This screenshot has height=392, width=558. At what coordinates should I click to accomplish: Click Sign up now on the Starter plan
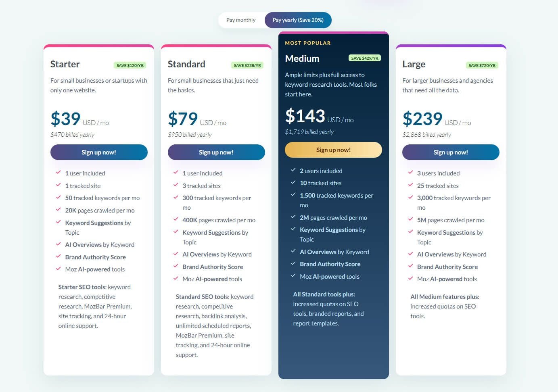(x=98, y=152)
